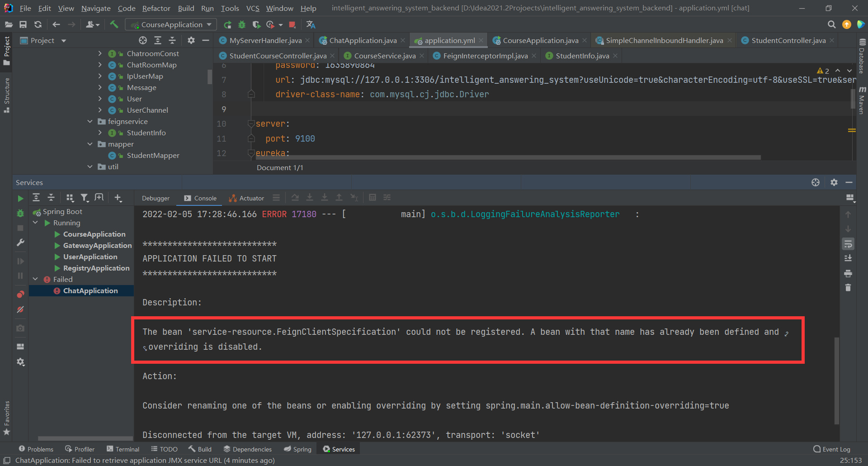868x466 pixels.
Task: Toggle the Structure tool window stripe button
Action: 6,95
